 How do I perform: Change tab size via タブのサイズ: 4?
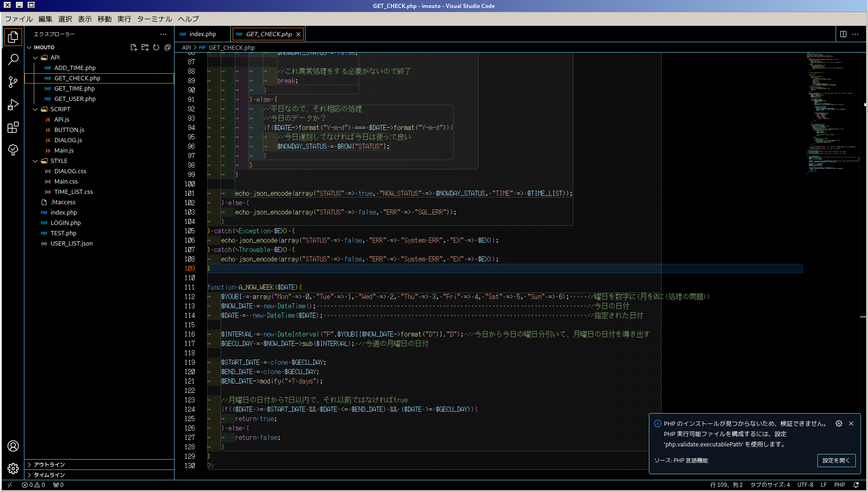pyautogui.click(x=770, y=485)
